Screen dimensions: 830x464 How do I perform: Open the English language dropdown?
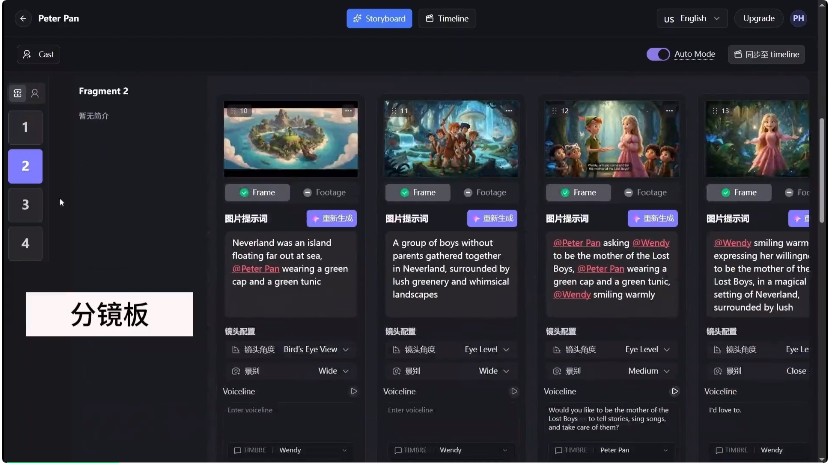pyautogui.click(x=694, y=18)
